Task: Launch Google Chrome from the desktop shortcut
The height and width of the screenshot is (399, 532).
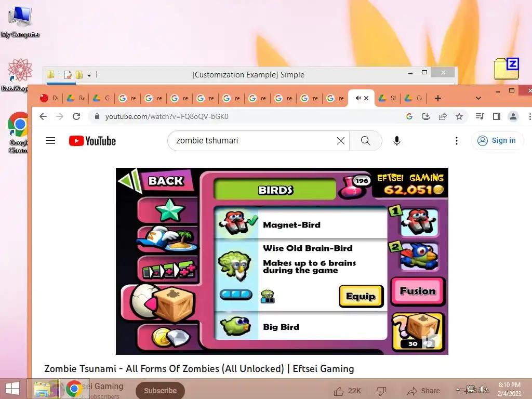Action: click(18, 132)
